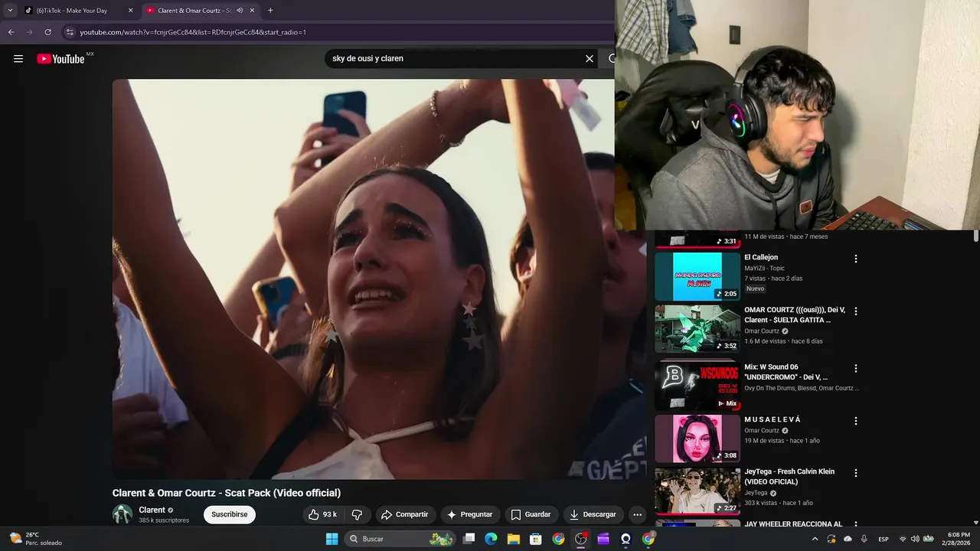Open the Clarent channel name link
980x551 pixels.
tap(152, 510)
